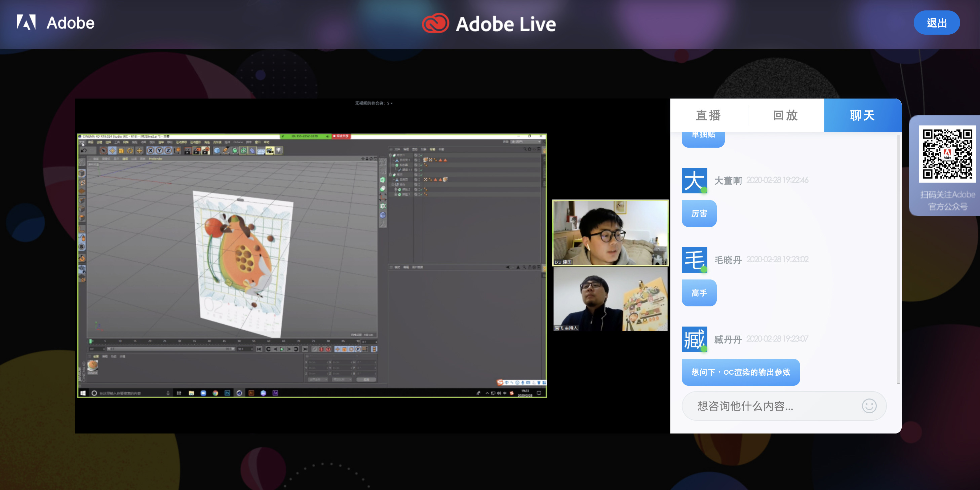Click the timeline play button

click(282, 349)
